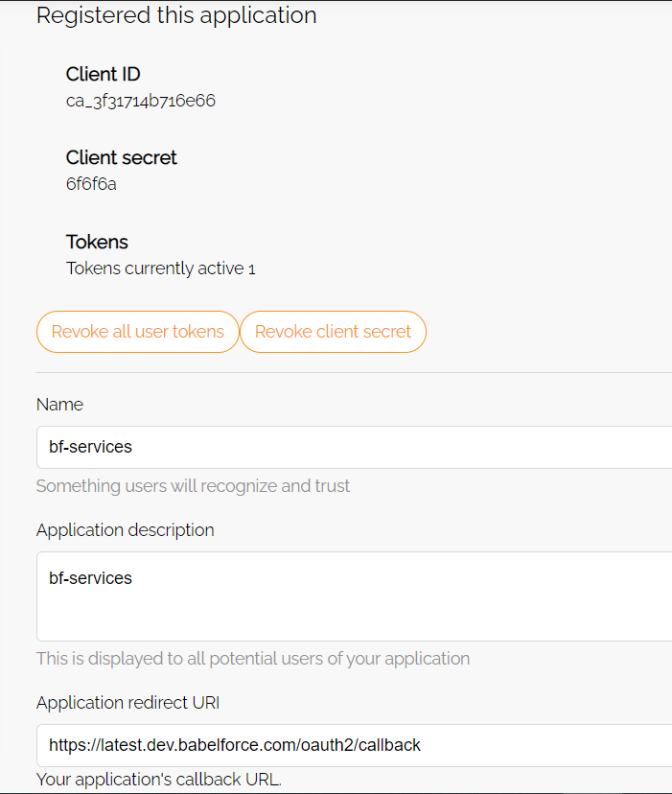Click Revoke all user tokens button

[x=138, y=332]
